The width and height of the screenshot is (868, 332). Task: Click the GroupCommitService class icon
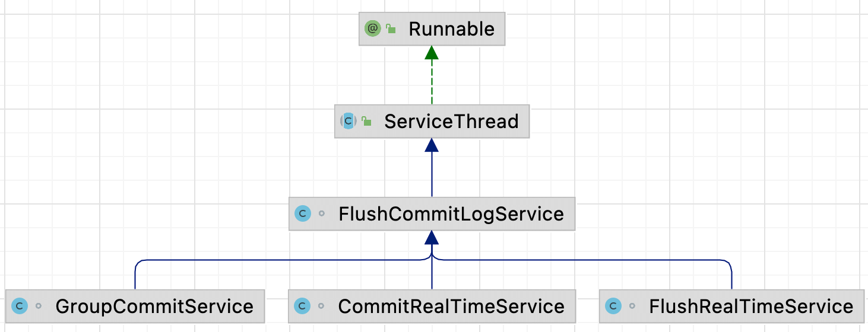pos(20,306)
